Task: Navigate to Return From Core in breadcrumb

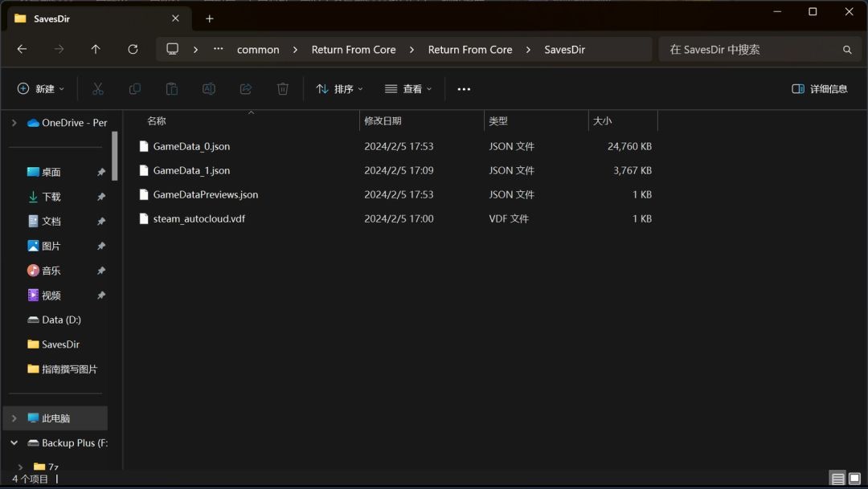Action: [354, 49]
